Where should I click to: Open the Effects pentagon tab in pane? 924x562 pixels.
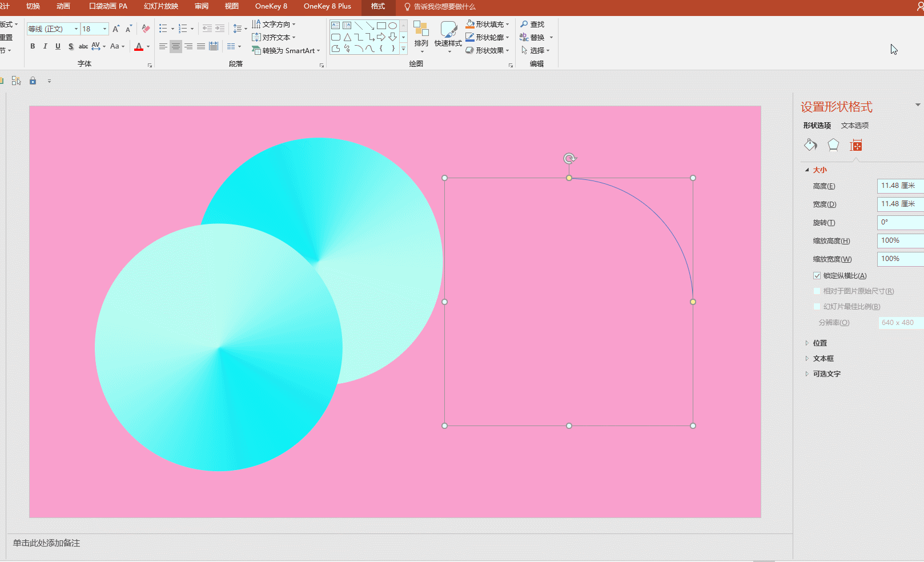pos(833,145)
